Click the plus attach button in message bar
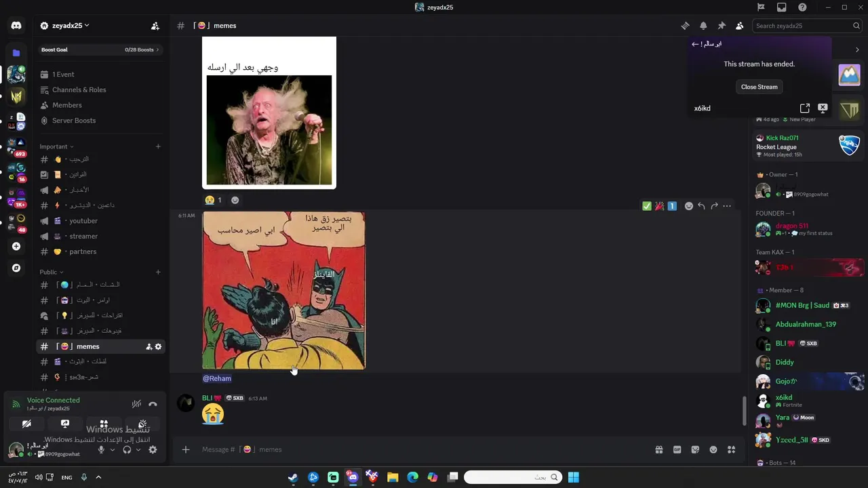This screenshot has width=868, height=488. point(186,449)
